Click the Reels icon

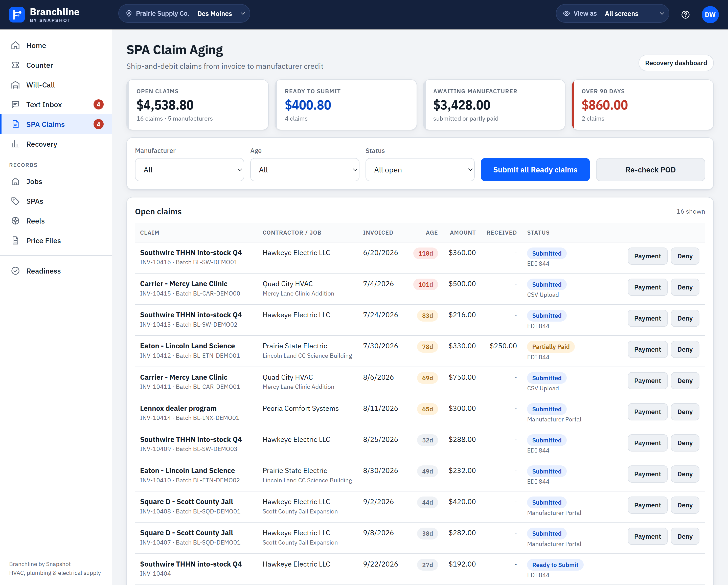point(15,220)
